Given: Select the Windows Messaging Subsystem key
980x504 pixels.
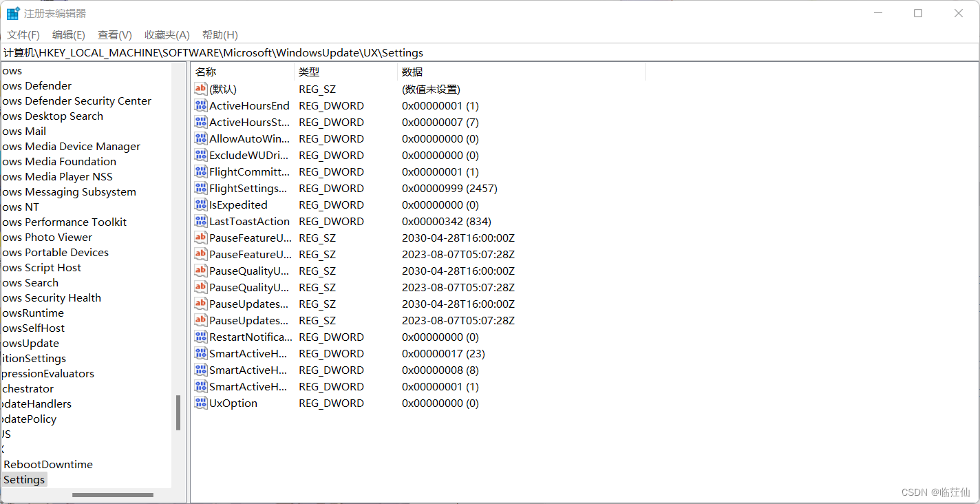Looking at the screenshot, I should [x=68, y=191].
